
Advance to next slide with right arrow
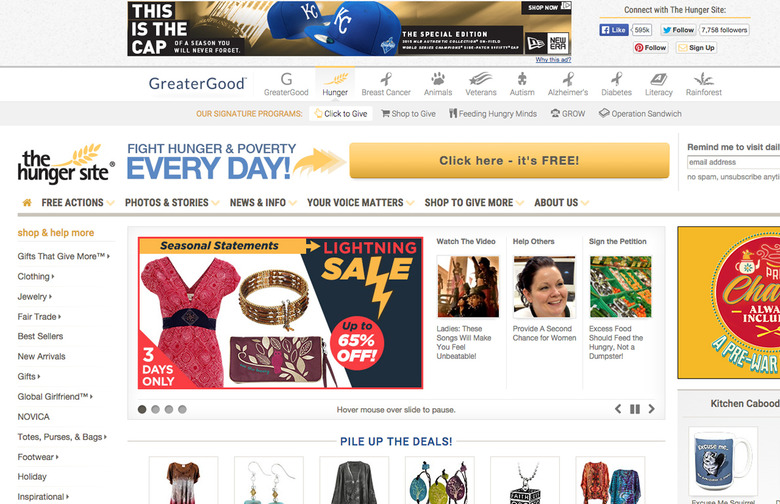[x=651, y=409]
